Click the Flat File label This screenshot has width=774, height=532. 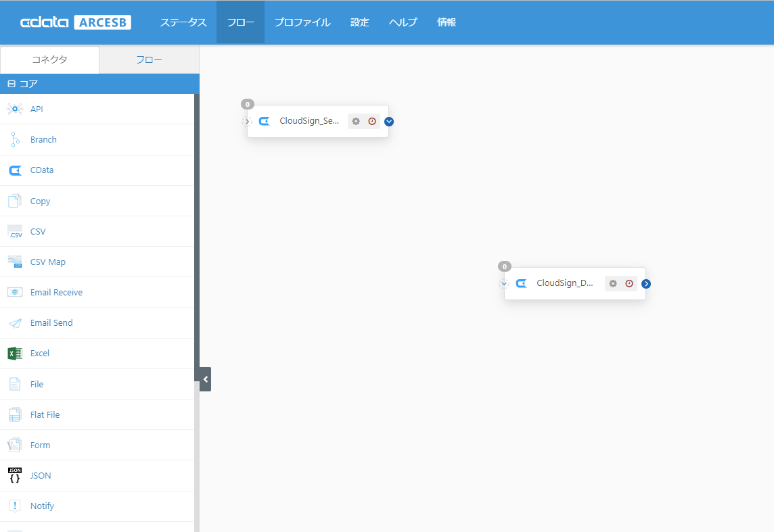click(x=45, y=414)
